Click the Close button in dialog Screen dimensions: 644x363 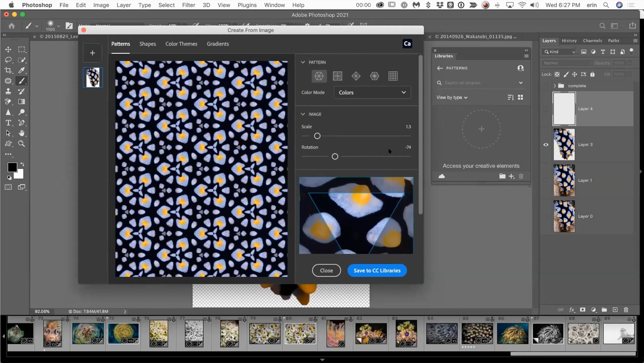click(x=326, y=270)
